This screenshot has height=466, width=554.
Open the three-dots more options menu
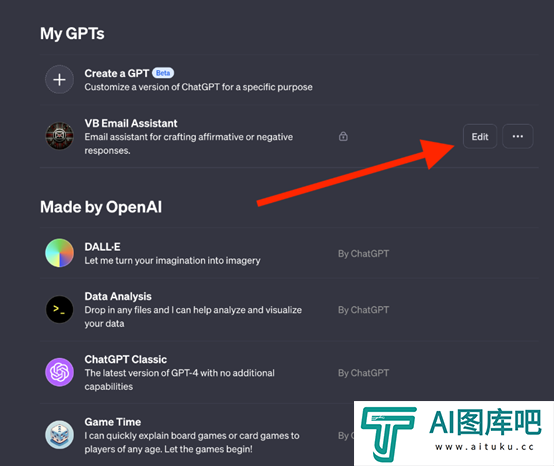pos(518,136)
